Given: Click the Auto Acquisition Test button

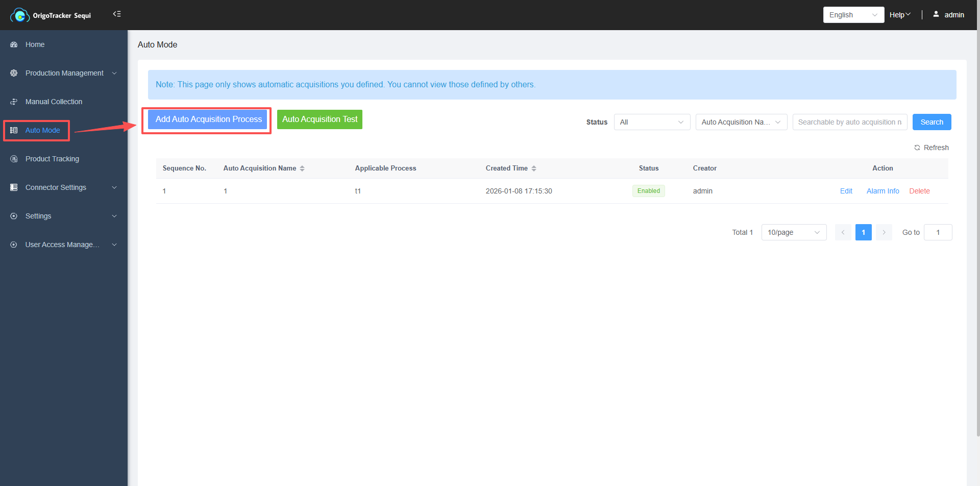Looking at the screenshot, I should (x=320, y=119).
